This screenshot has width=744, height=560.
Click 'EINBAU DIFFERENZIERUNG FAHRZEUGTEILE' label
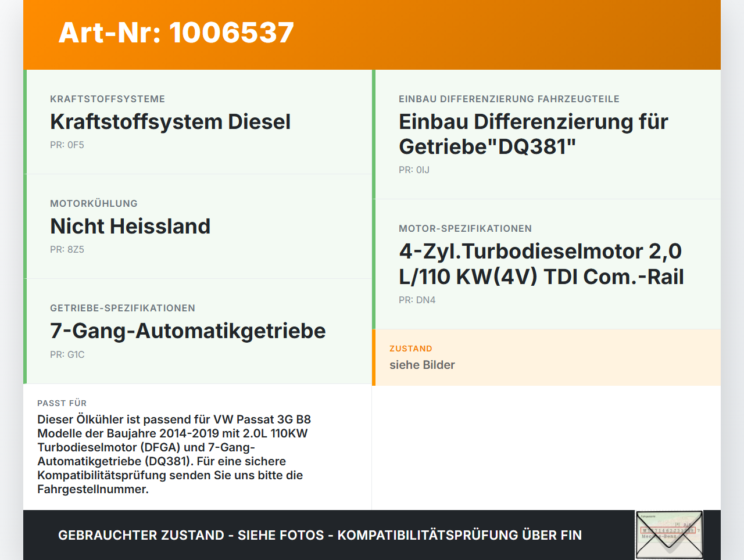tap(509, 99)
